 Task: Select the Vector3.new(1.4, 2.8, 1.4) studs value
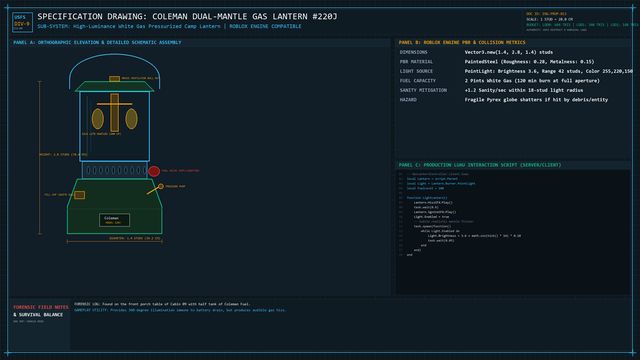pyautogui.click(x=509, y=52)
